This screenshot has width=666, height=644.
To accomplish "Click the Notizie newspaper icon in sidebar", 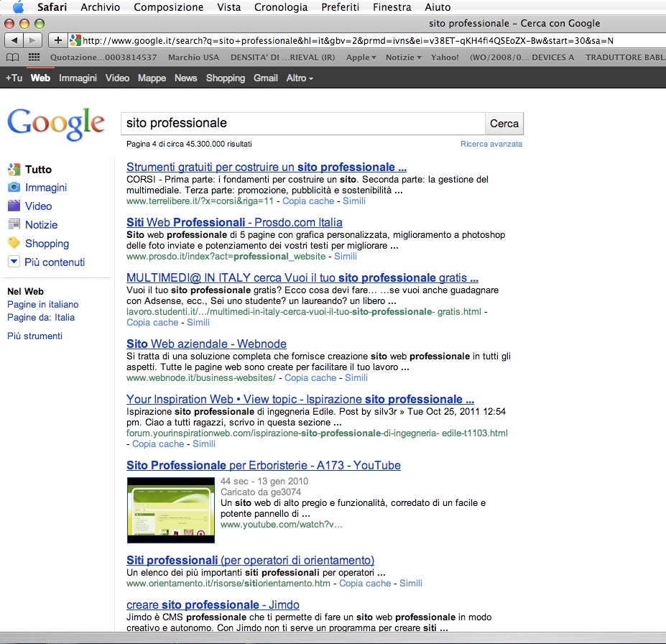I will (14, 224).
